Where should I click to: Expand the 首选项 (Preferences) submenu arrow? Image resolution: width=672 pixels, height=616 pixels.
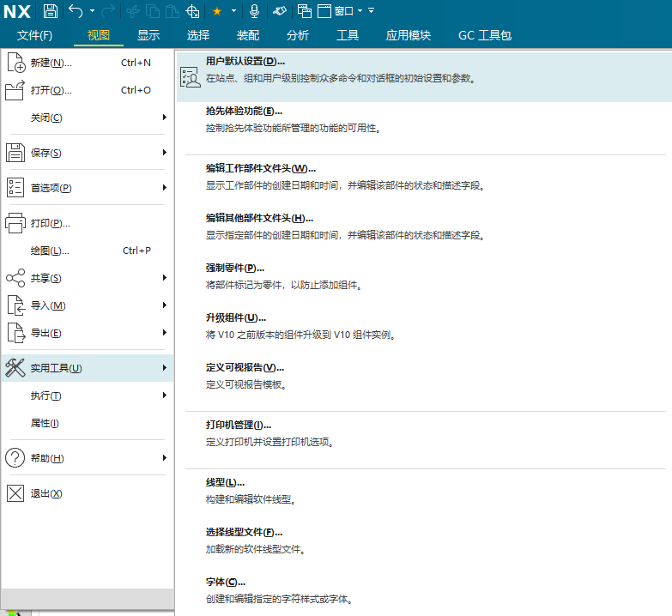pos(164,188)
